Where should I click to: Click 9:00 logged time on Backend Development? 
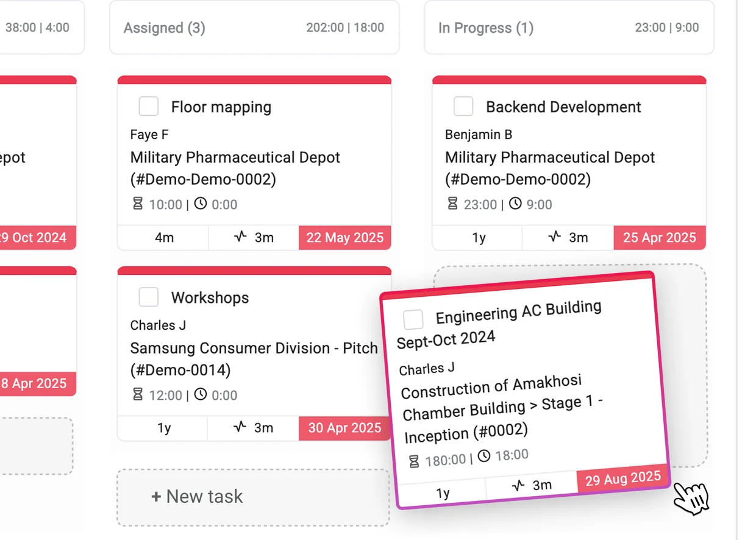coord(539,204)
